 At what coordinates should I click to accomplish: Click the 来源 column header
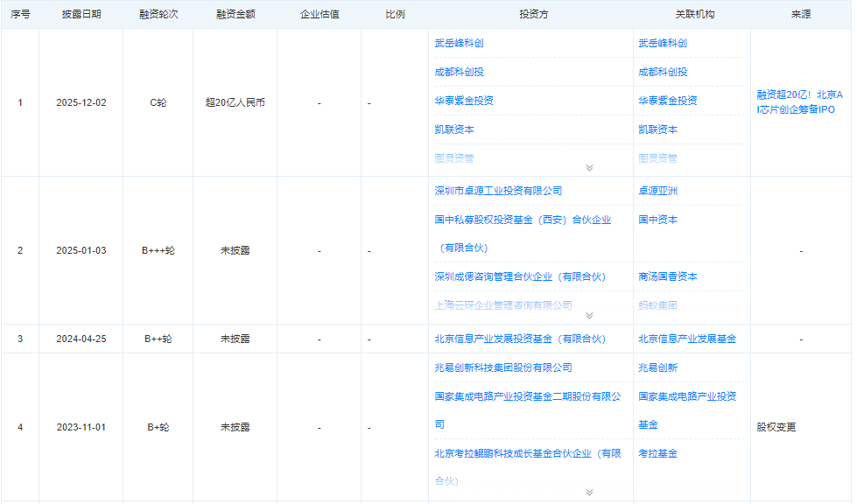801,14
